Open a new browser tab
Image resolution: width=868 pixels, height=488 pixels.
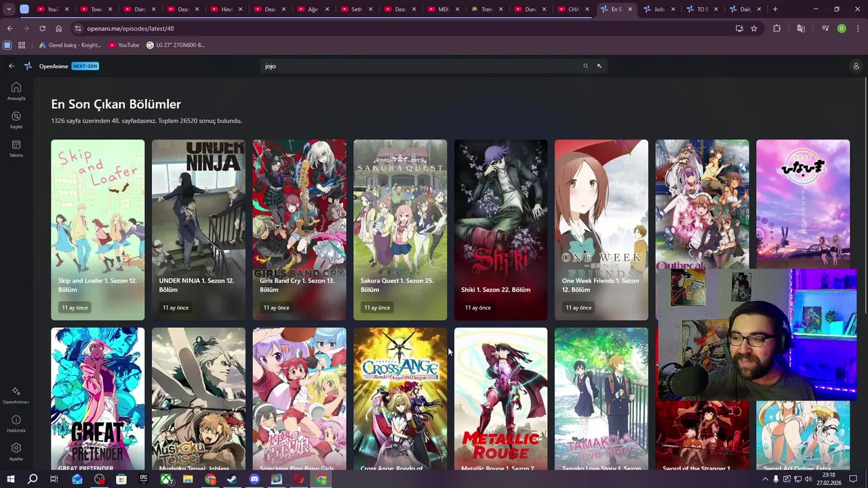pyautogui.click(x=775, y=9)
